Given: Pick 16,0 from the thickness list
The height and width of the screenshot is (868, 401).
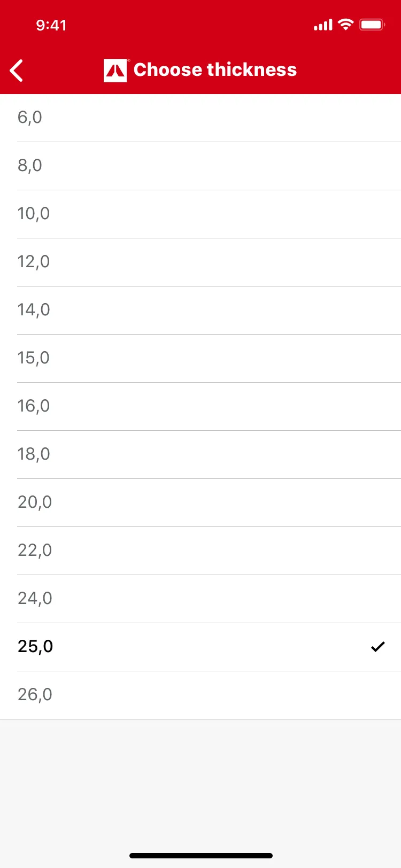Looking at the screenshot, I should coord(200,406).
